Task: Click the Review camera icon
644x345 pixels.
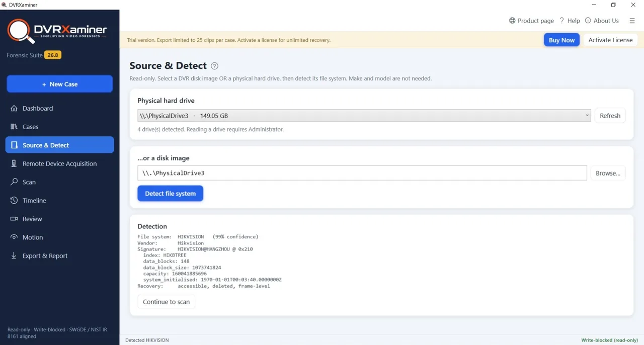Action: (14, 219)
